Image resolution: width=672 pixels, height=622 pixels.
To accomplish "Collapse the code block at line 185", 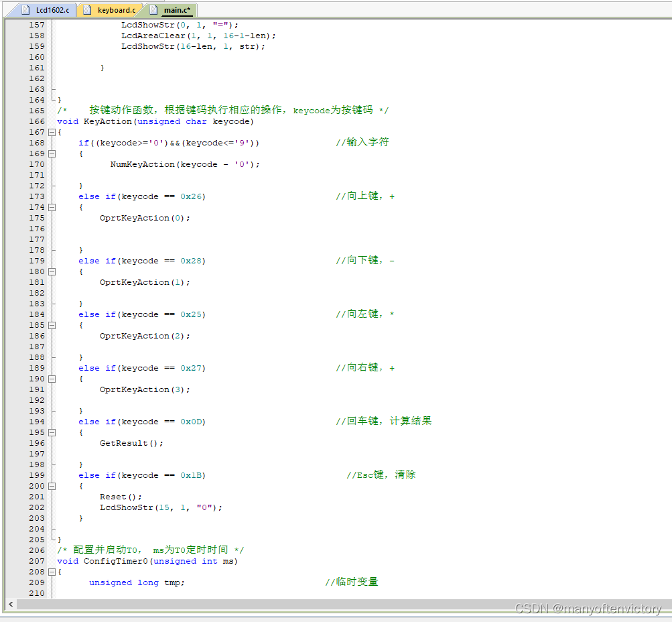I will tap(52, 325).
